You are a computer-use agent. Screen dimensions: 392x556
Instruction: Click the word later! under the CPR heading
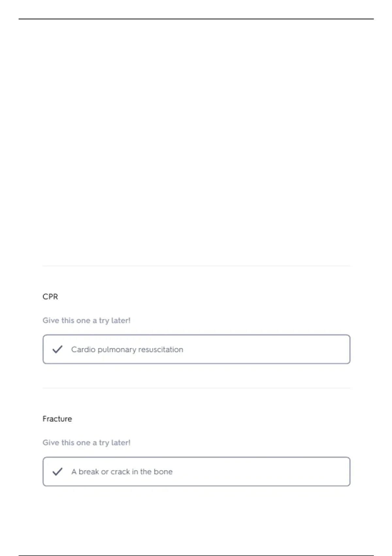coord(121,321)
